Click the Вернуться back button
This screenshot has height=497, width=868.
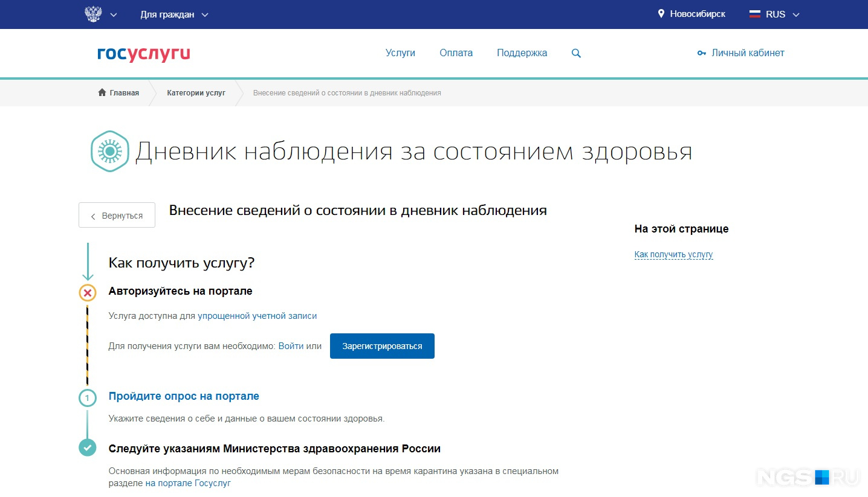[x=117, y=215]
